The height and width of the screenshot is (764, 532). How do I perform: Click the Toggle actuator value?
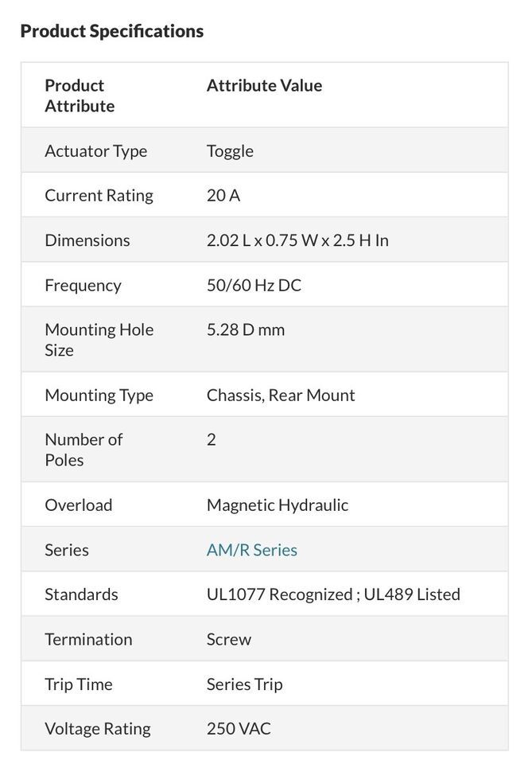click(230, 151)
